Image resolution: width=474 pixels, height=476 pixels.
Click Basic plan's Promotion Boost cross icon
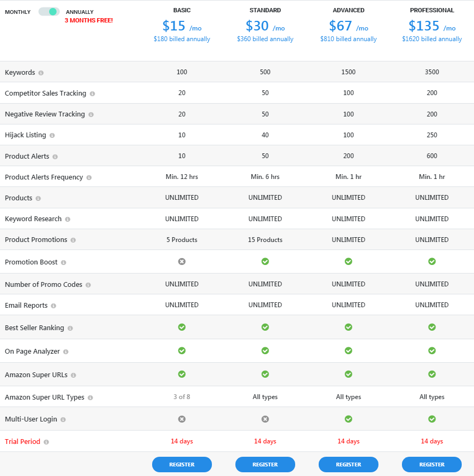[182, 261]
